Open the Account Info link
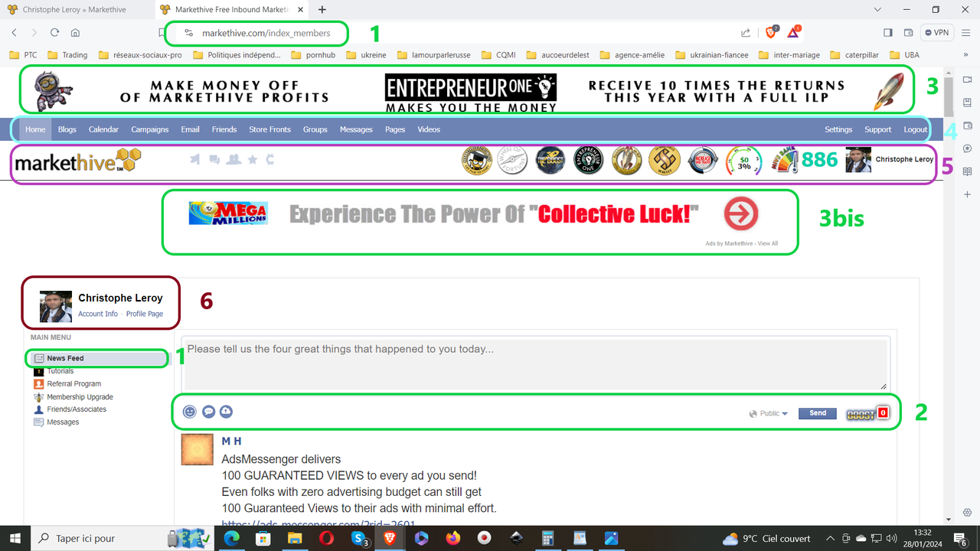This screenshot has width=980, height=551. (98, 314)
